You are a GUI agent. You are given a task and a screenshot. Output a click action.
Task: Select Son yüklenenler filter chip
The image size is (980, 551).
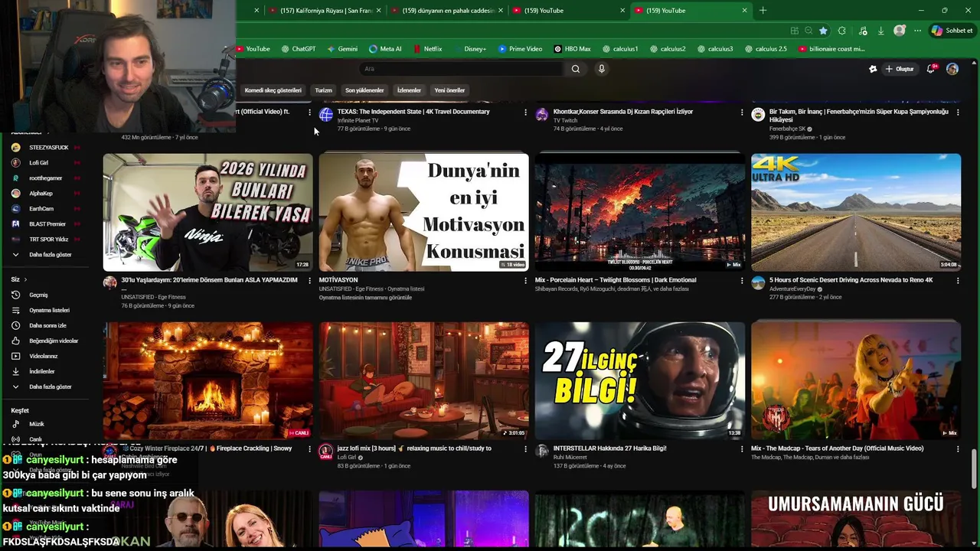pyautogui.click(x=364, y=90)
